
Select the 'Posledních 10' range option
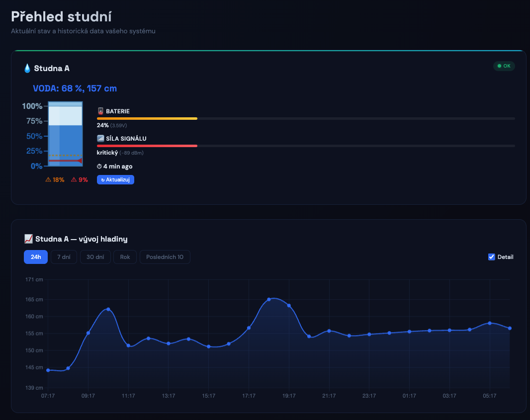165,256
